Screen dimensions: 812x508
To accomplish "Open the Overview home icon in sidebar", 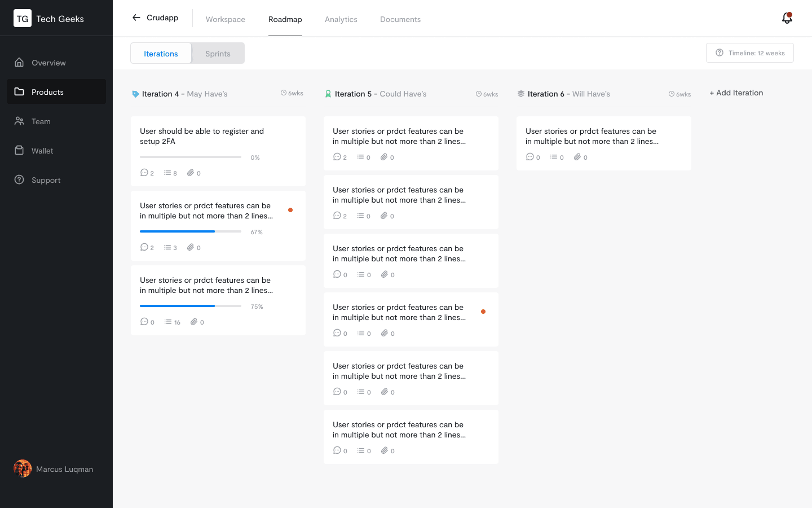I will coord(19,63).
